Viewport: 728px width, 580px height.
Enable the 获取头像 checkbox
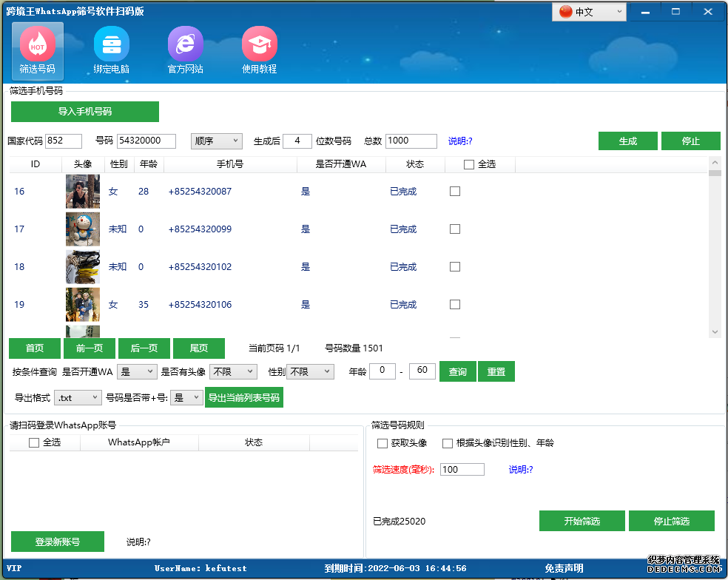(x=382, y=443)
